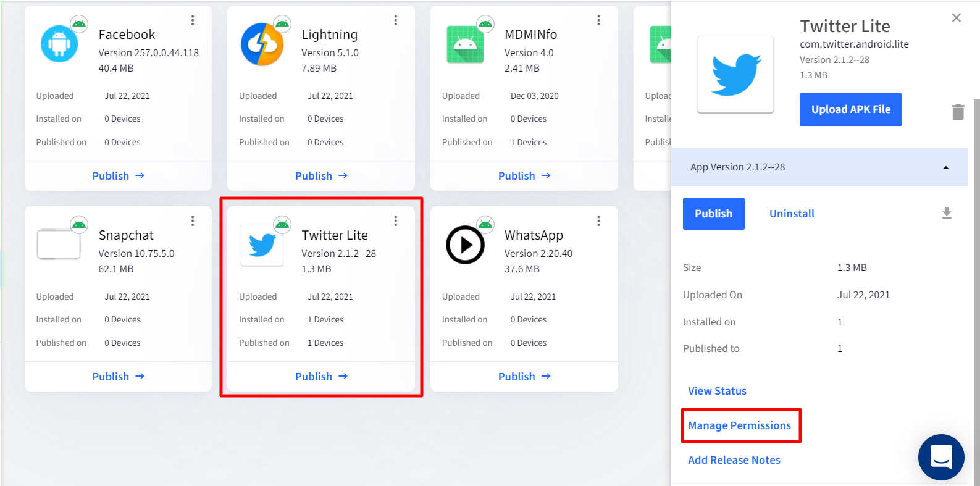Click Android badge on WhatsApp icon

(485, 225)
